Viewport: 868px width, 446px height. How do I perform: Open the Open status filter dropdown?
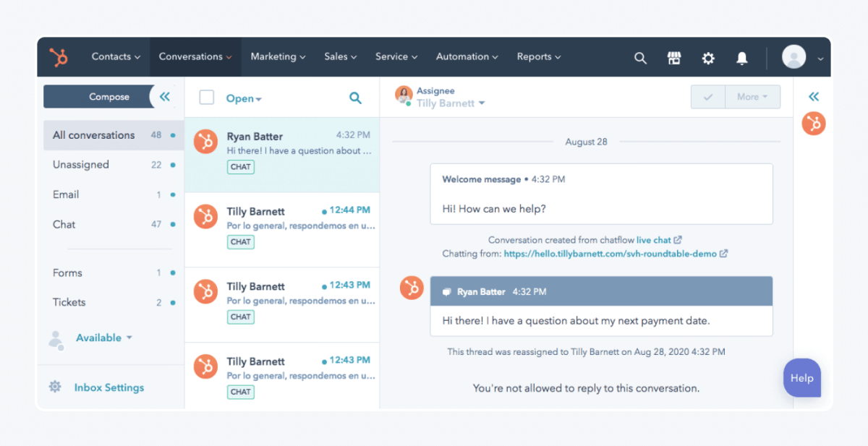[x=244, y=98]
